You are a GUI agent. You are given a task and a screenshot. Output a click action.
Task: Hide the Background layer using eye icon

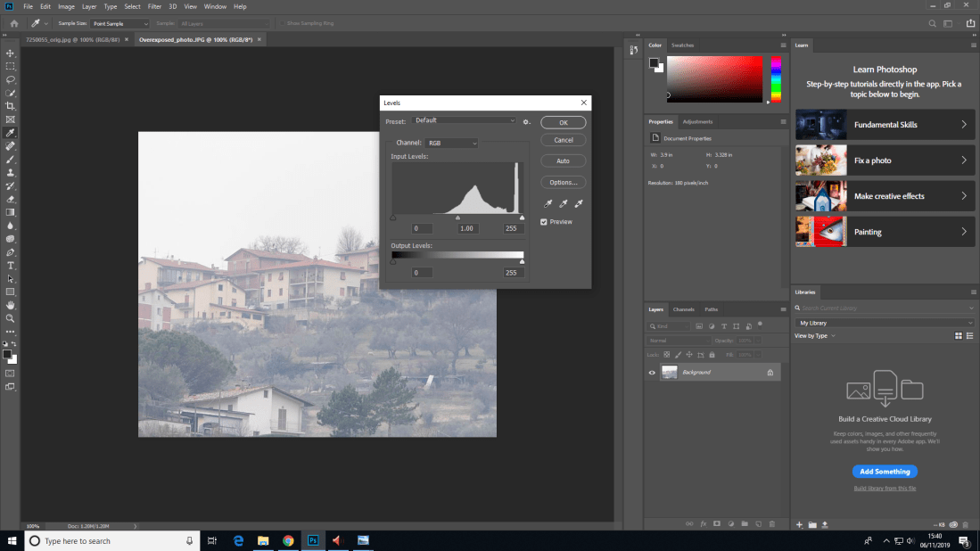click(652, 373)
